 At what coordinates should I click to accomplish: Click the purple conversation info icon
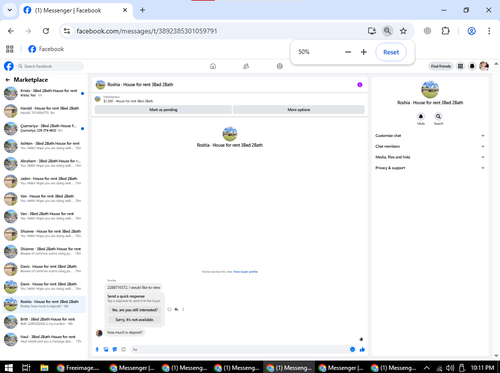(360, 85)
